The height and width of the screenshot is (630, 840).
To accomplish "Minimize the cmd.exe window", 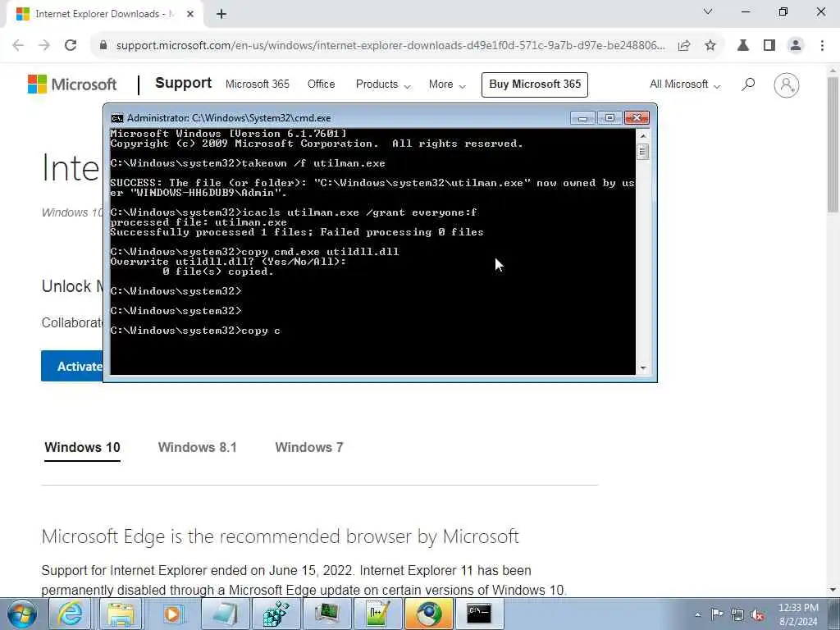I will tap(582, 118).
